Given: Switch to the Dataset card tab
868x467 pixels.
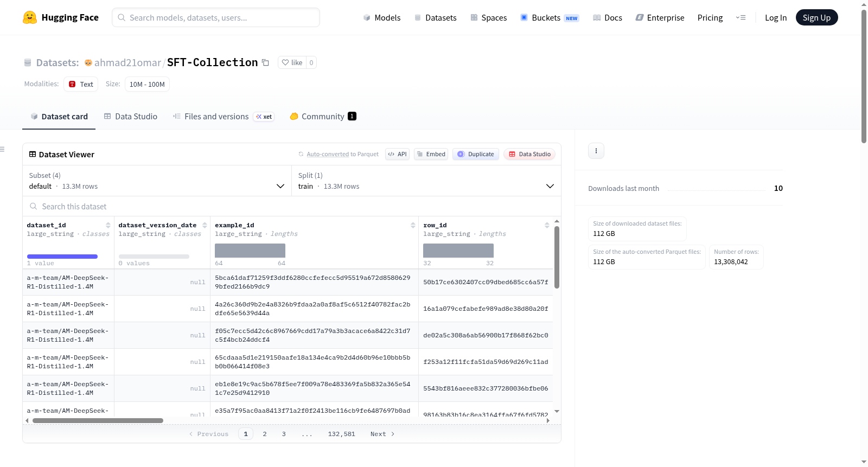Looking at the screenshot, I should point(59,116).
